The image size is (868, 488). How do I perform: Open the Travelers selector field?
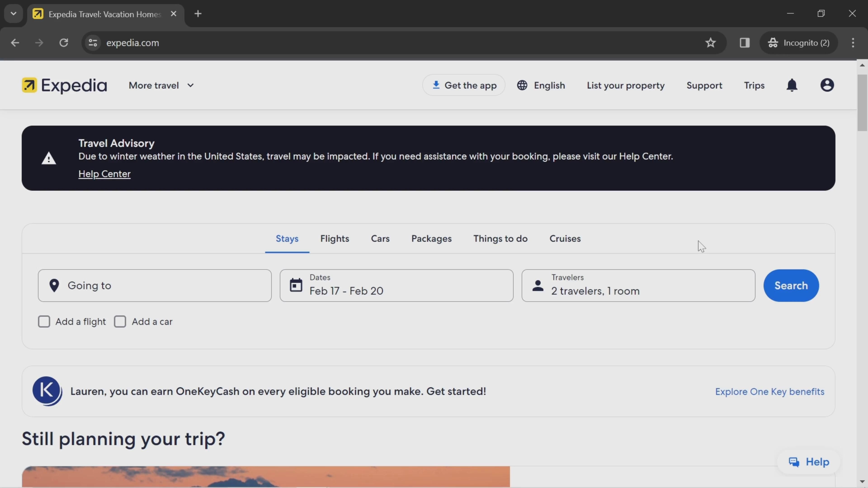tap(638, 285)
